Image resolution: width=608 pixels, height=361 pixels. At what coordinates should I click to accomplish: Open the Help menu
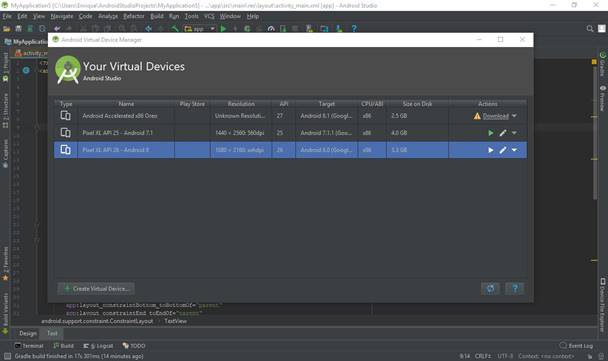(253, 16)
